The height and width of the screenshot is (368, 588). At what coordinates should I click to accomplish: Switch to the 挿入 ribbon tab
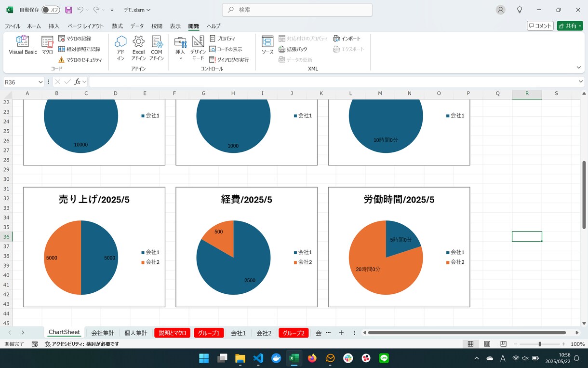coord(54,26)
